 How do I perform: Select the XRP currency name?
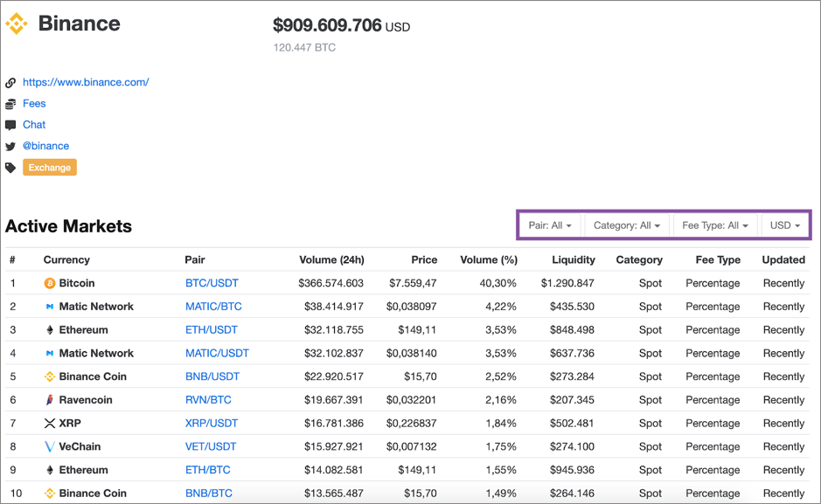[70, 423]
